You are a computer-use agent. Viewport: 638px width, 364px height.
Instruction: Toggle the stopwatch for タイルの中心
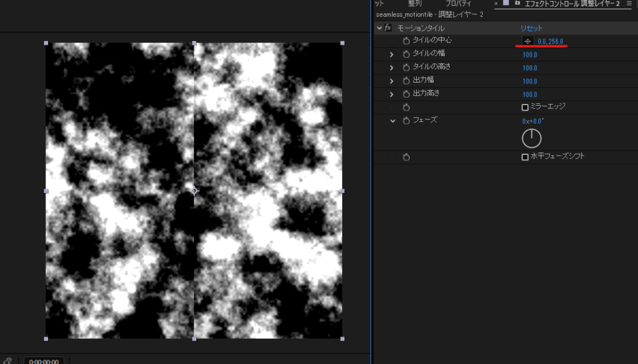(x=406, y=40)
